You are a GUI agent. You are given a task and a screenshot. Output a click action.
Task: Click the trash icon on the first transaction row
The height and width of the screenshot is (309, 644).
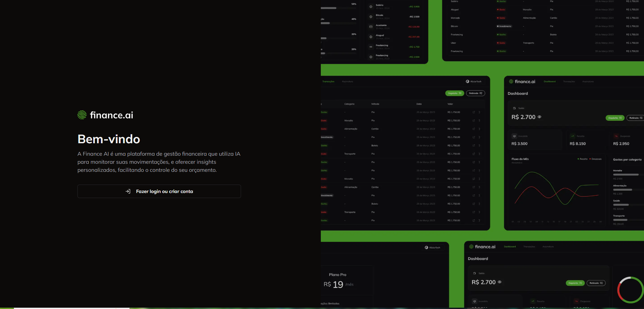click(x=479, y=112)
